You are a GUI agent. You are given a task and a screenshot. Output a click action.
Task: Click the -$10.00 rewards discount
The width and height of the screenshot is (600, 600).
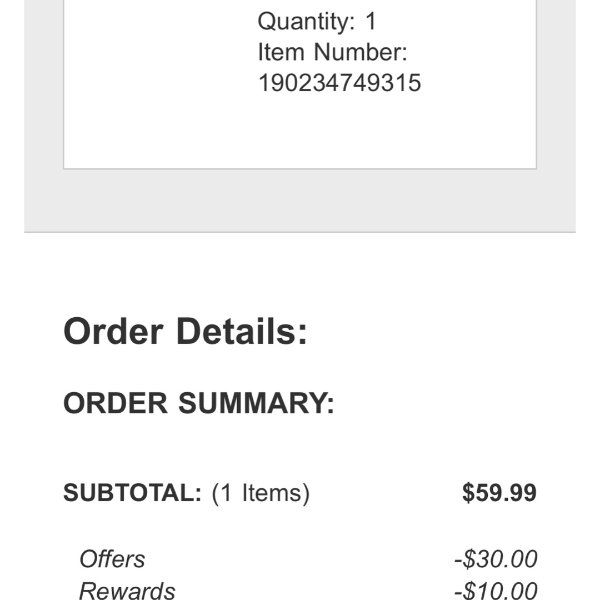[x=496, y=590]
